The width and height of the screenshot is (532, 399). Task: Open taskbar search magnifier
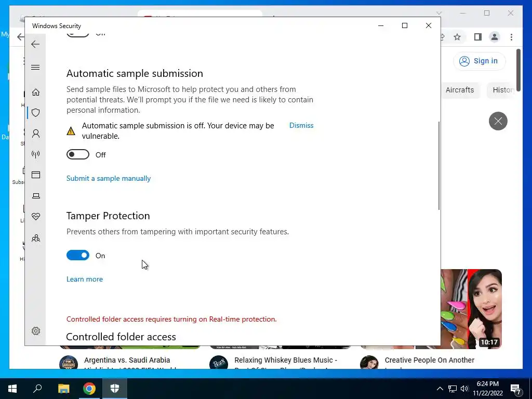tap(37, 389)
